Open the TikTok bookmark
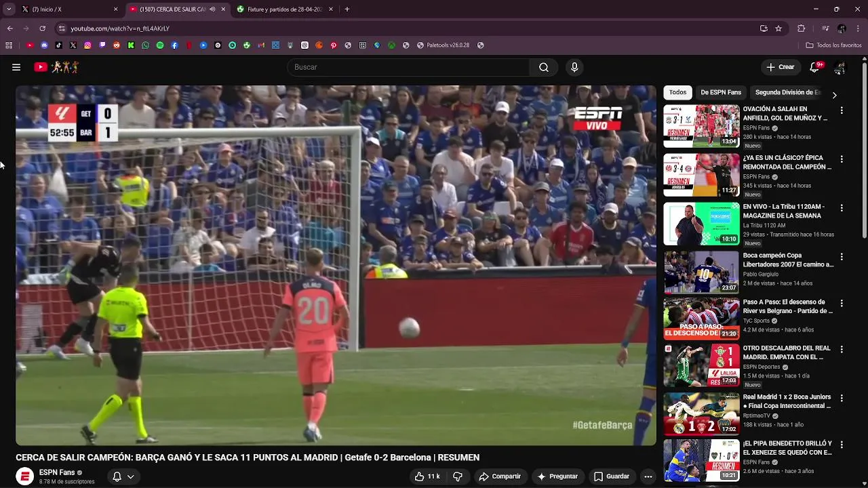868x488 pixels. [x=59, y=45]
